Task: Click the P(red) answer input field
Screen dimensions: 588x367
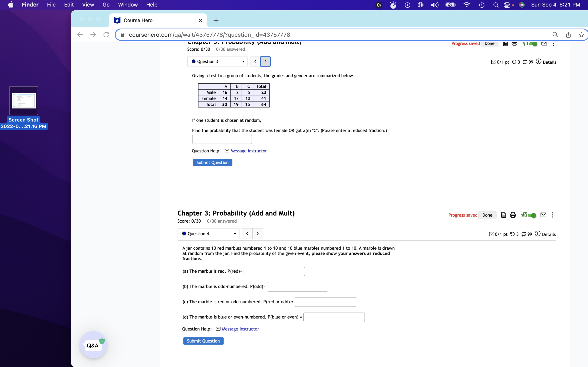Action: tap(274, 271)
